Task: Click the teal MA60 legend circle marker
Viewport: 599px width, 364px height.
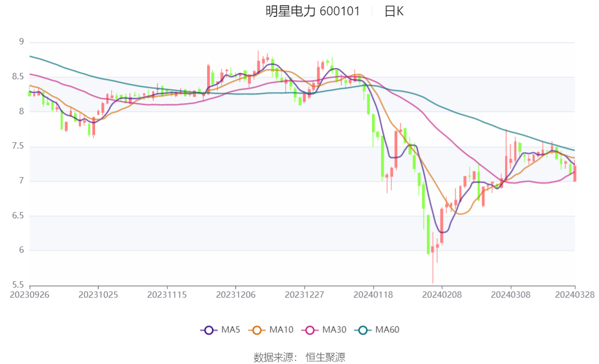Action: 363,330
